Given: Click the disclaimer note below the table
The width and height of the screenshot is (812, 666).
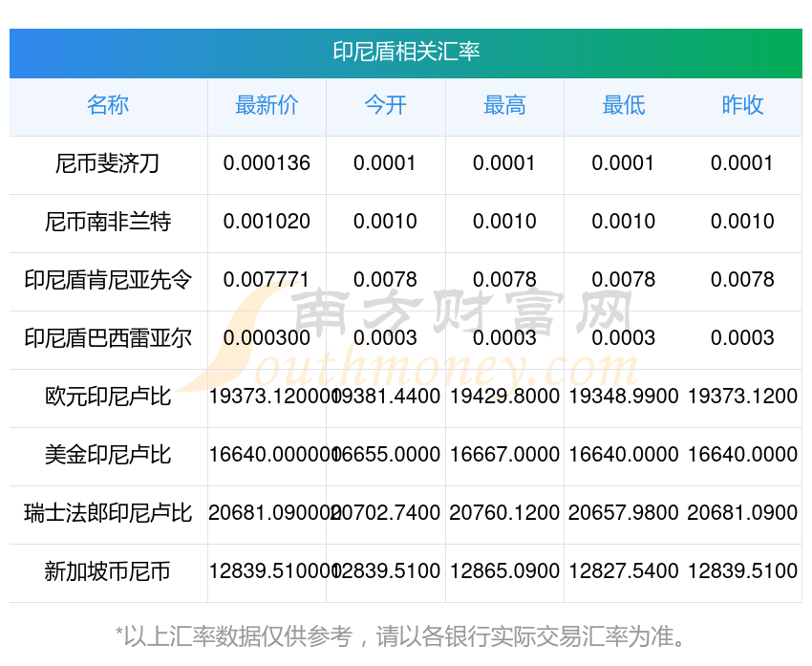Looking at the screenshot, I should point(406,636).
